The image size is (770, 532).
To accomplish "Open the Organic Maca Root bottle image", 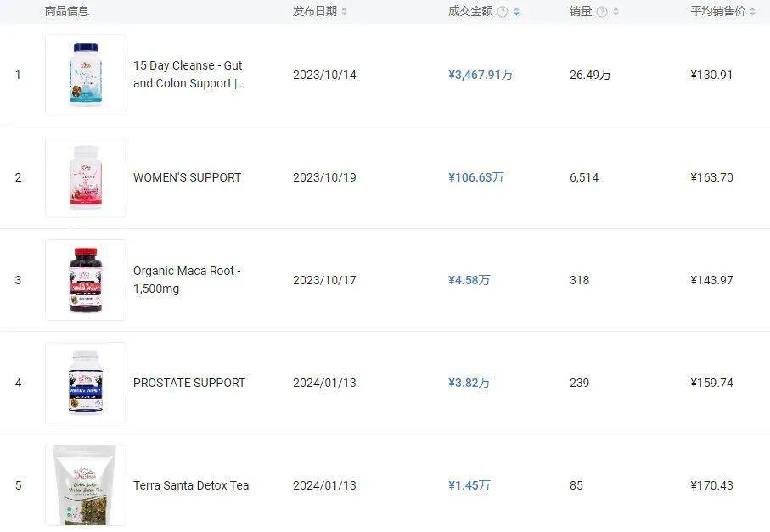I will click(x=86, y=280).
